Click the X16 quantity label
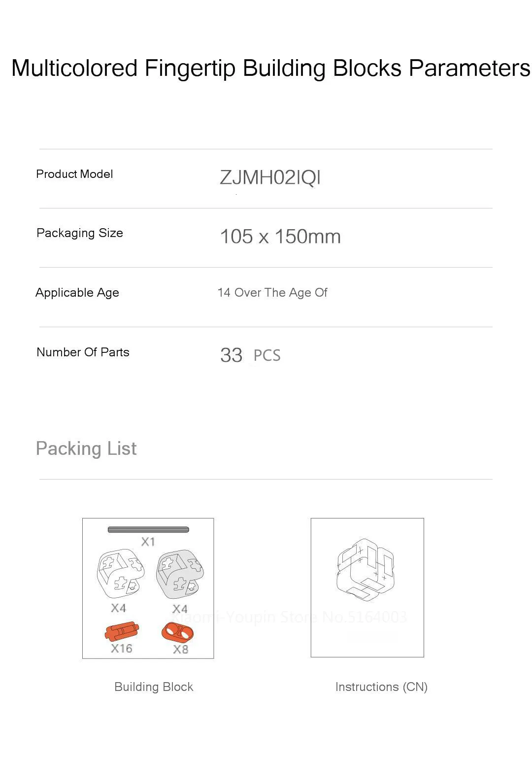This screenshot has height=757, width=532. coord(121,649)
